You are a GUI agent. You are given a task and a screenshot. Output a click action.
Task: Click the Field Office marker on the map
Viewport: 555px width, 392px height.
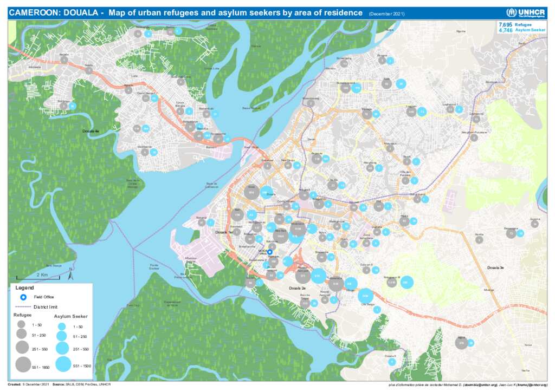tap(270, 252)
